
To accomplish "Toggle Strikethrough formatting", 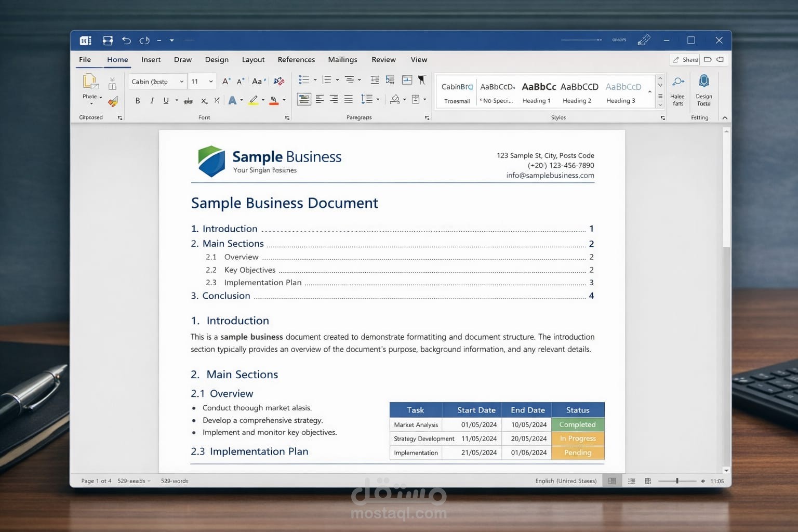I will 189,101.
